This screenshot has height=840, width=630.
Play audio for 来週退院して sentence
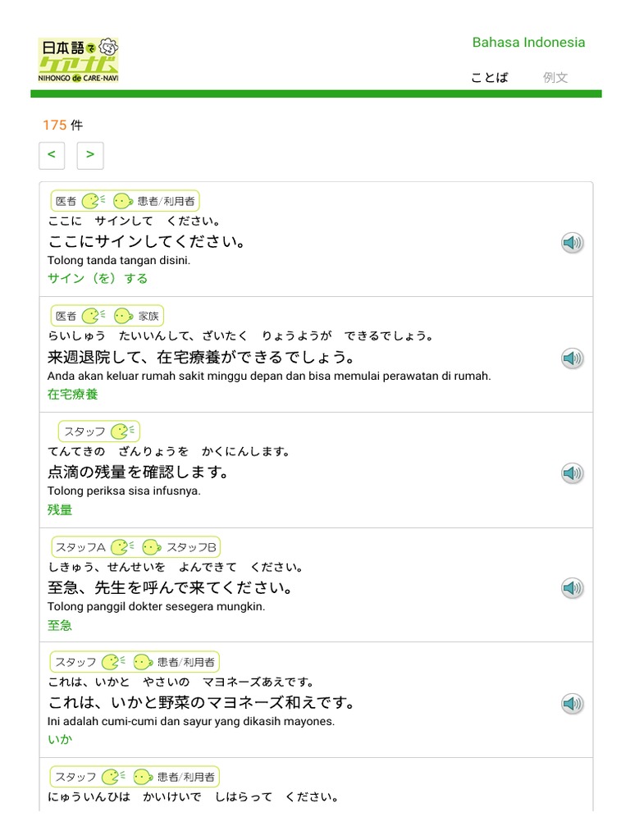click(572, 358)
